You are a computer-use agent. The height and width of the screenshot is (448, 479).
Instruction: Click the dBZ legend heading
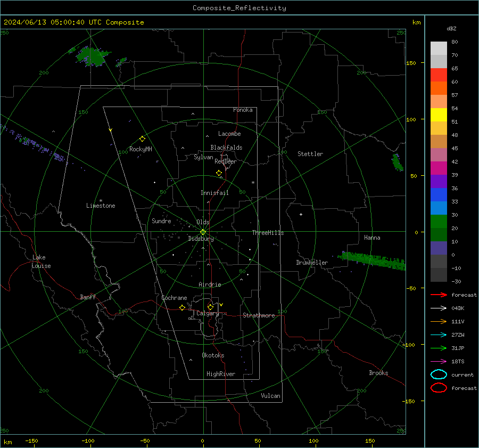tap(451, 28)
